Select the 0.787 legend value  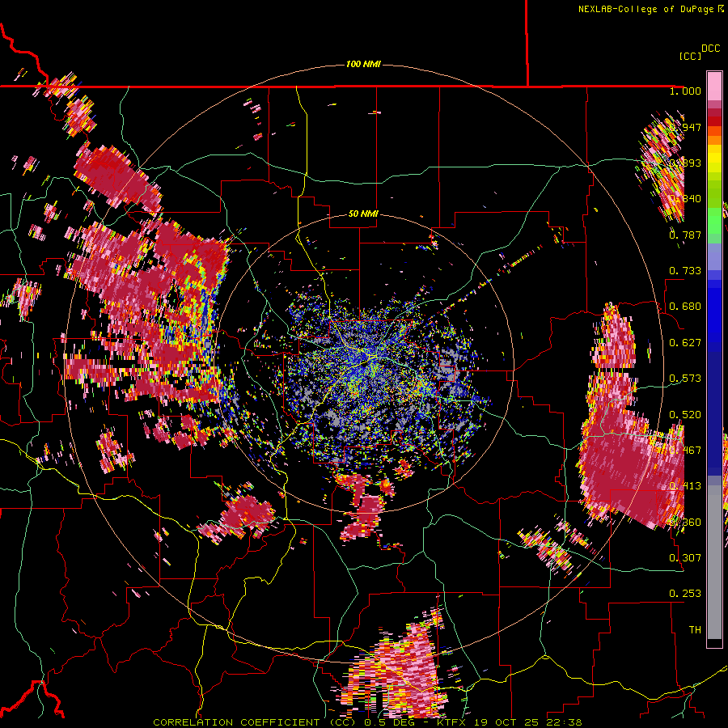click(x=685, y=235)
